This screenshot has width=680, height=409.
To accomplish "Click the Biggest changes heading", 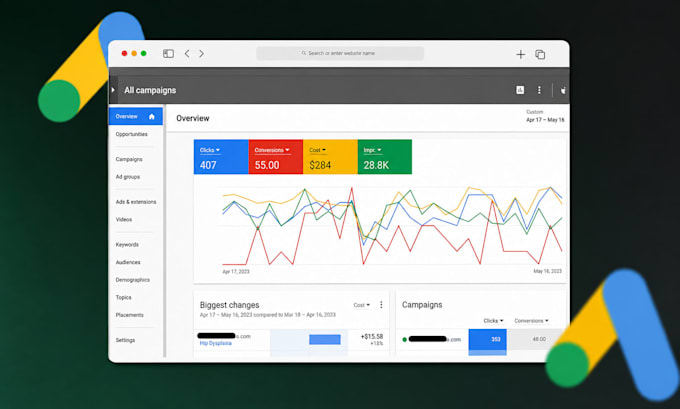I will (229, 305).
